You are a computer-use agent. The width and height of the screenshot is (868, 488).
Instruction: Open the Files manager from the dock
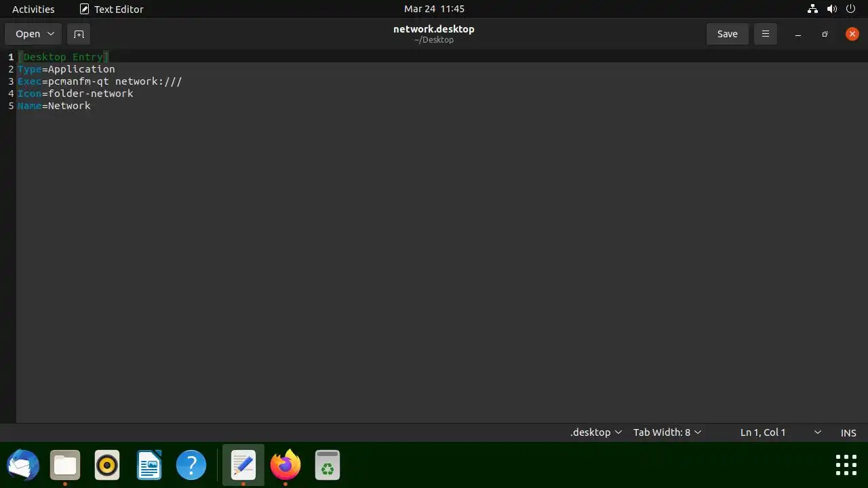click(65, 466)
